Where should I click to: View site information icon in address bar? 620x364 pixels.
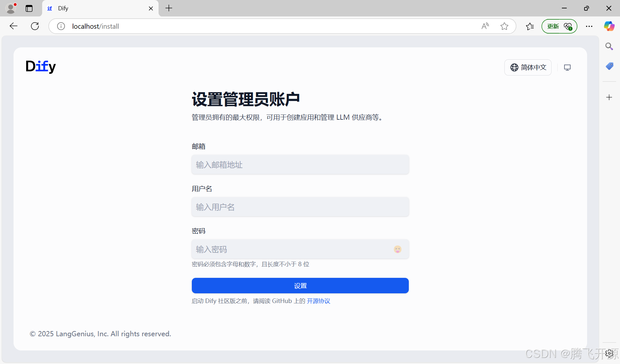pos(61,26)
